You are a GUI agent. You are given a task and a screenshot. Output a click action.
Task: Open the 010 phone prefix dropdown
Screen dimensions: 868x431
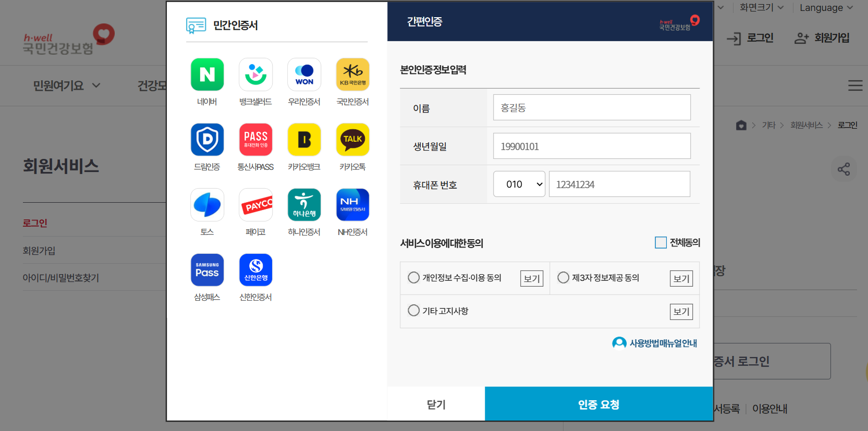[519, 184]
